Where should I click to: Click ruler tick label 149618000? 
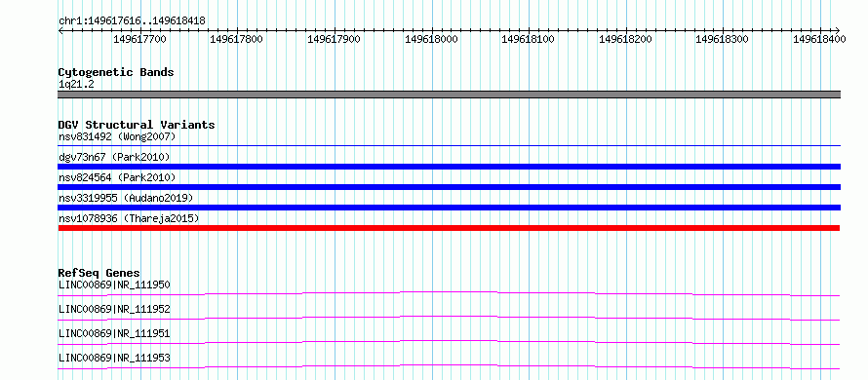(x=432, y=39)
